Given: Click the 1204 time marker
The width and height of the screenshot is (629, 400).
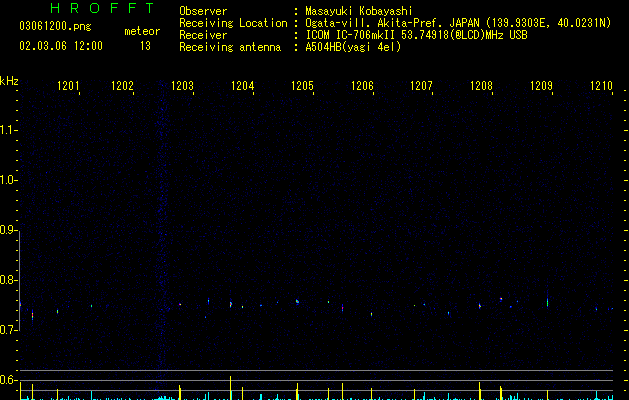Looking at the screenshot, I should coord(243,86).
